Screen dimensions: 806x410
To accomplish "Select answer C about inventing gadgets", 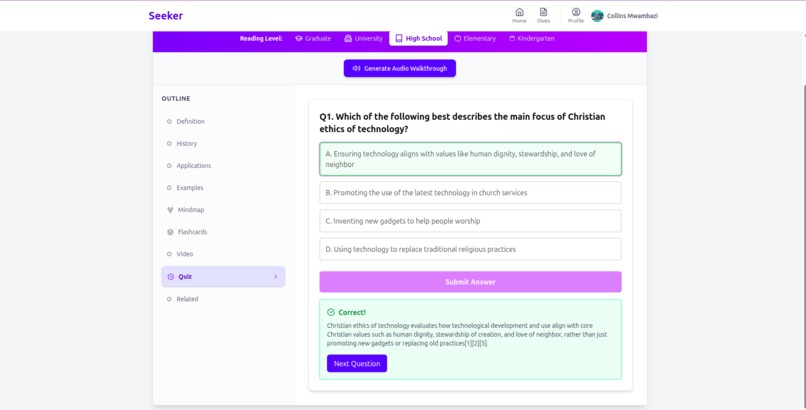I will [x=470, y=221].
